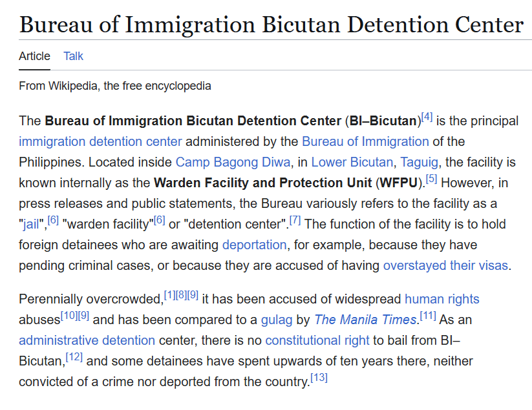
Task: Open citation 7 after detention center
Action: [295, 220]
